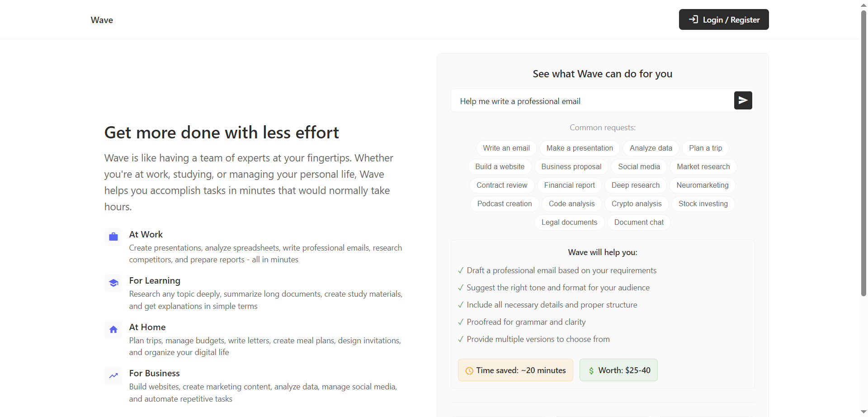868x417 pixels.
Task: Choose the Neuromarketing request chip
Action: (703, 185)
